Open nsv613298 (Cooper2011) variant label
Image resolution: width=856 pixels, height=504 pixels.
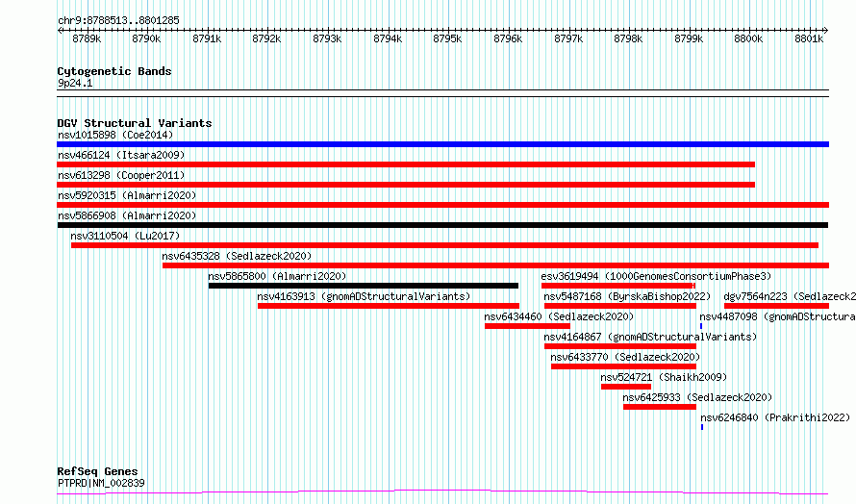121,175
